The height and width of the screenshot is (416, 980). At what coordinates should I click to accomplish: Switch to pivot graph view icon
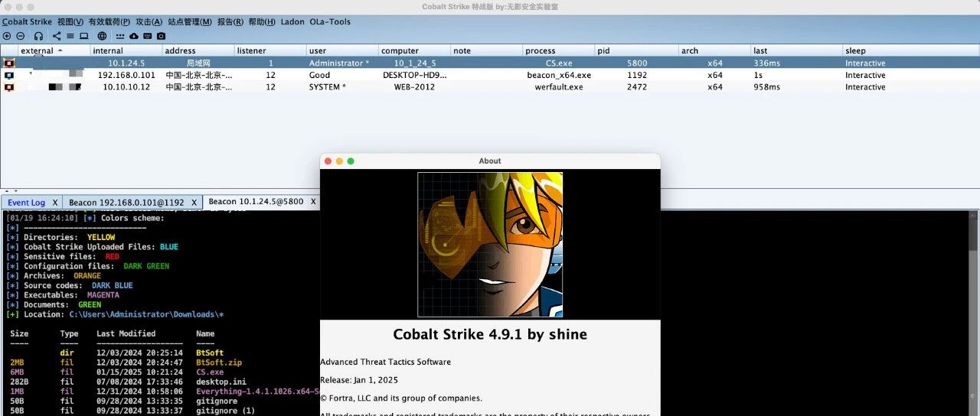pyautogui.click(x=57, y=36)
